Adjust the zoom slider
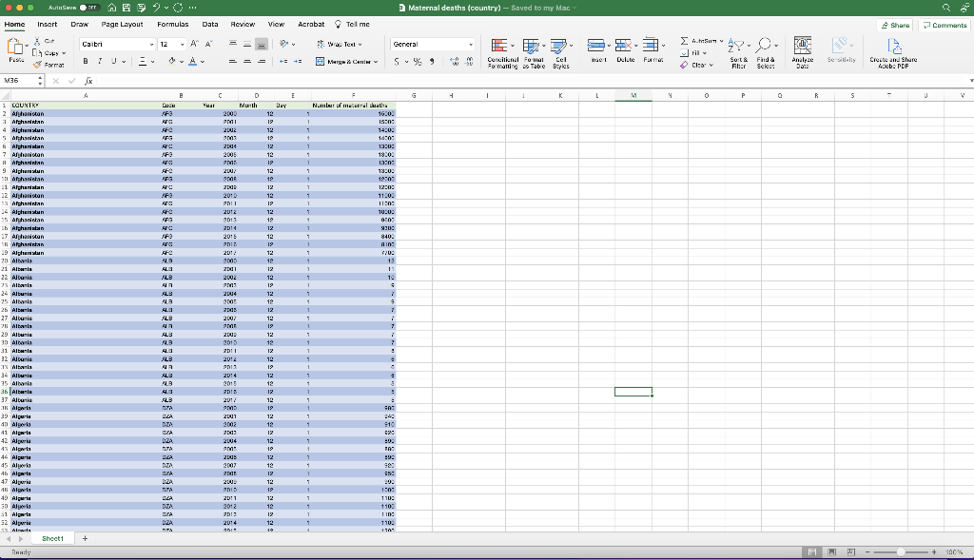The width and height of the screenshot is (974, 560). [x=902, y=550]
